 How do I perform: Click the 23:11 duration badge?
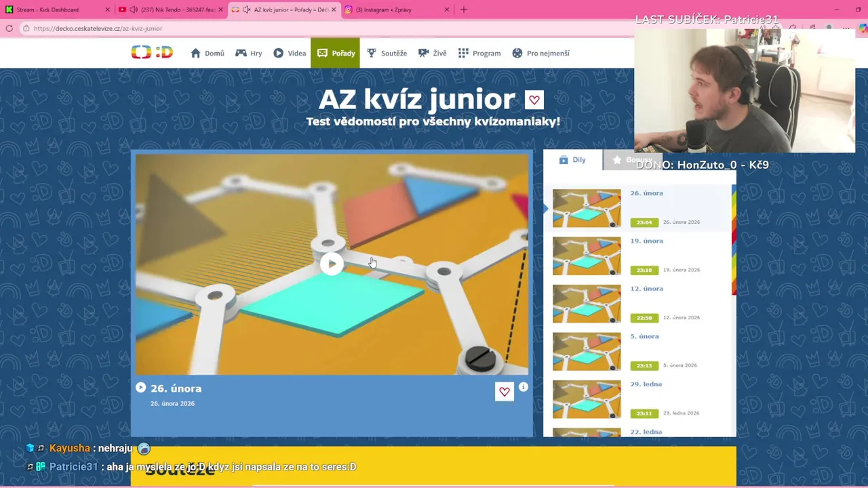pyautogui.click(x=644, y=413)
